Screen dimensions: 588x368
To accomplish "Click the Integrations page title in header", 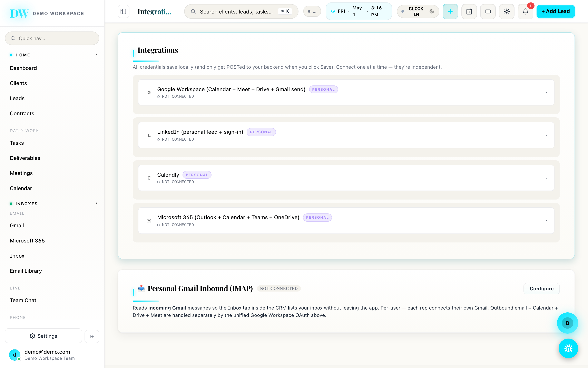I will tap(154, 11).
